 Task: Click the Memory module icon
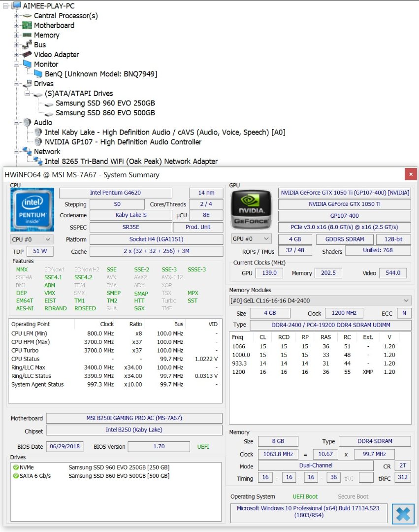(x=27, y=35)
